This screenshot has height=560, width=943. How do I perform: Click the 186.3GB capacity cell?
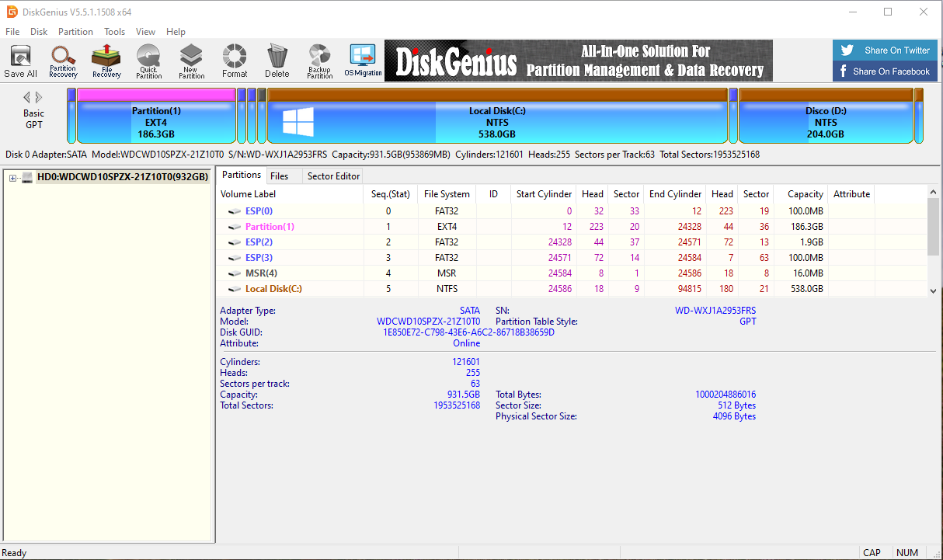point(807,227)
